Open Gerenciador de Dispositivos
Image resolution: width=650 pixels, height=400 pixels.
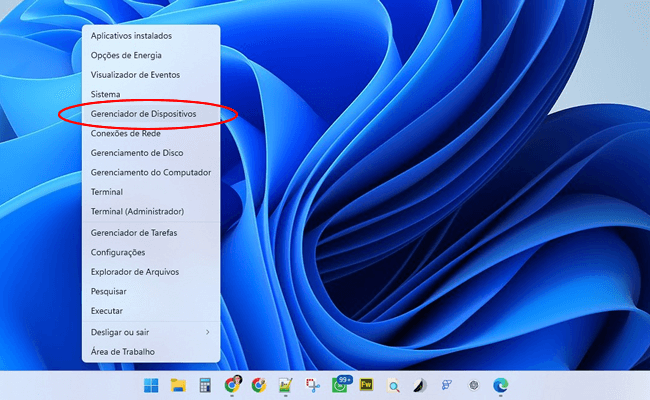pyautogui.click(x=151, y=114)
